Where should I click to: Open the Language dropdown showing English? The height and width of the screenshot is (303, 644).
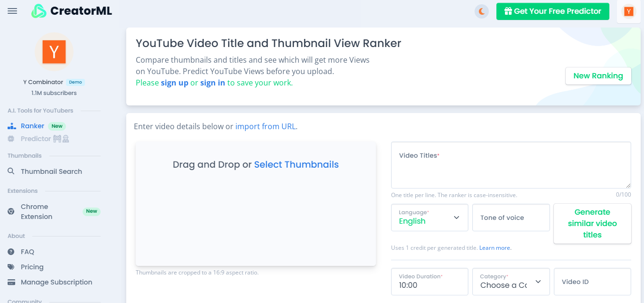[429, 218]
